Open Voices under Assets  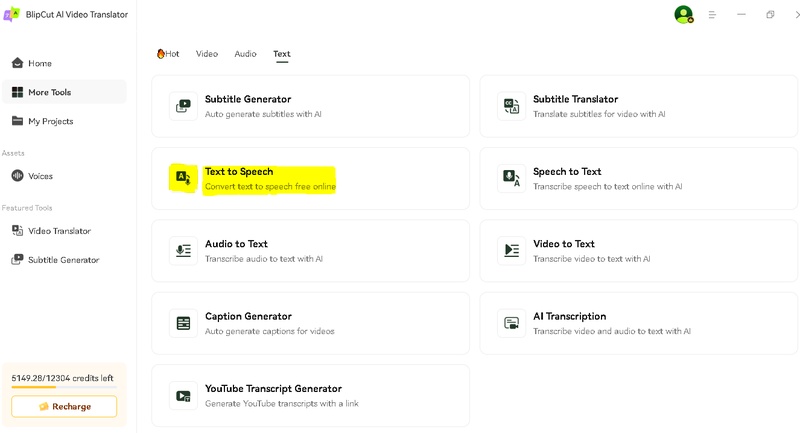tap(40, 176)
